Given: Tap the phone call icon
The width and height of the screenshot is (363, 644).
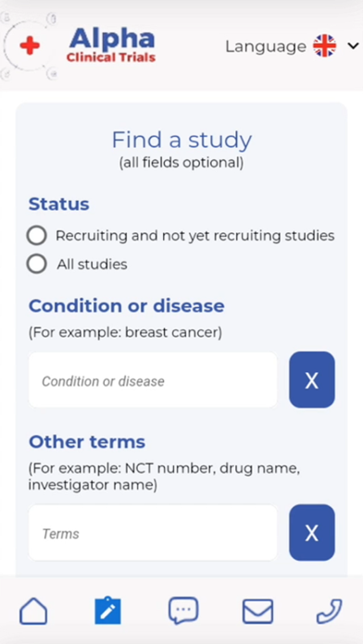Looking at the screenshot, I should click(x=330, y=611).
